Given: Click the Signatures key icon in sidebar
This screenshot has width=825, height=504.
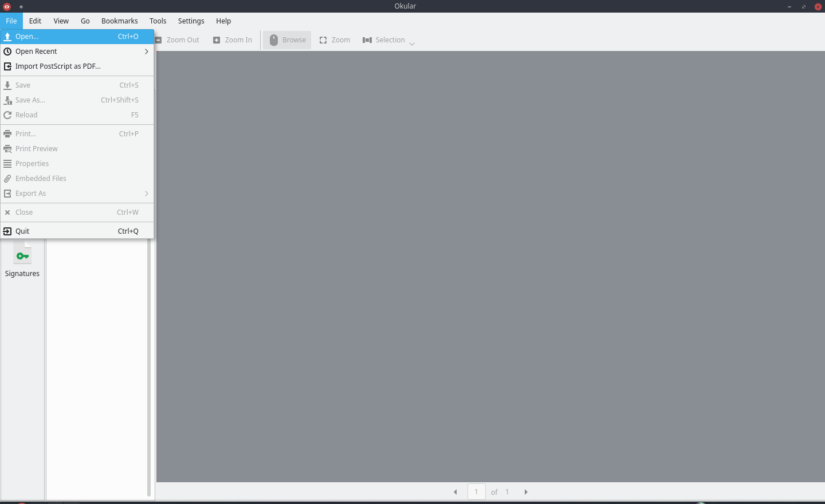Looking at the screenshot, I should [x=22, y=255].
